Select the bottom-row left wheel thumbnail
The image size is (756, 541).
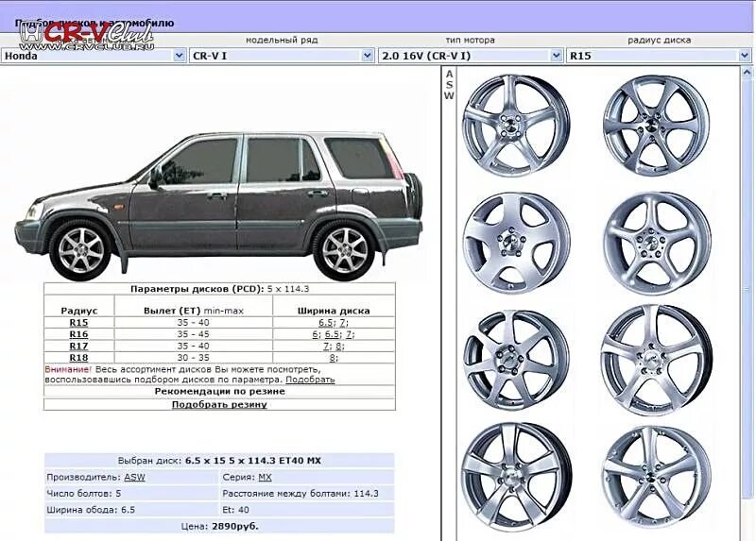516,477
